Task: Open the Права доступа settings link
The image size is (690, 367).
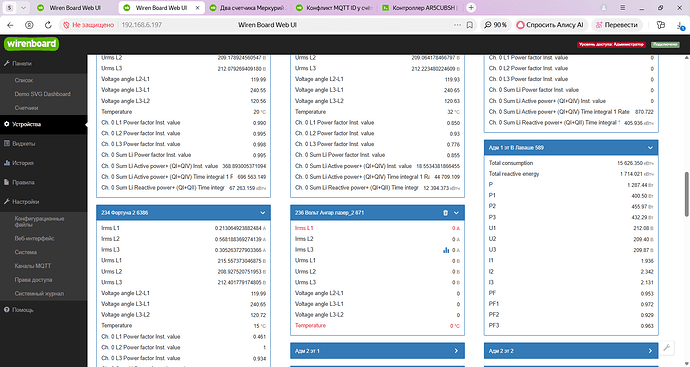Action: pos(33,280)
